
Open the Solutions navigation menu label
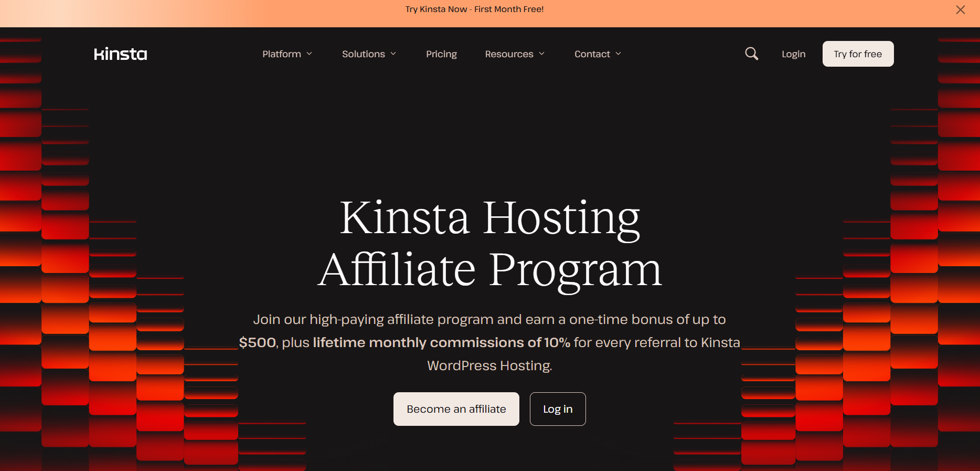[x=363, y=54]
